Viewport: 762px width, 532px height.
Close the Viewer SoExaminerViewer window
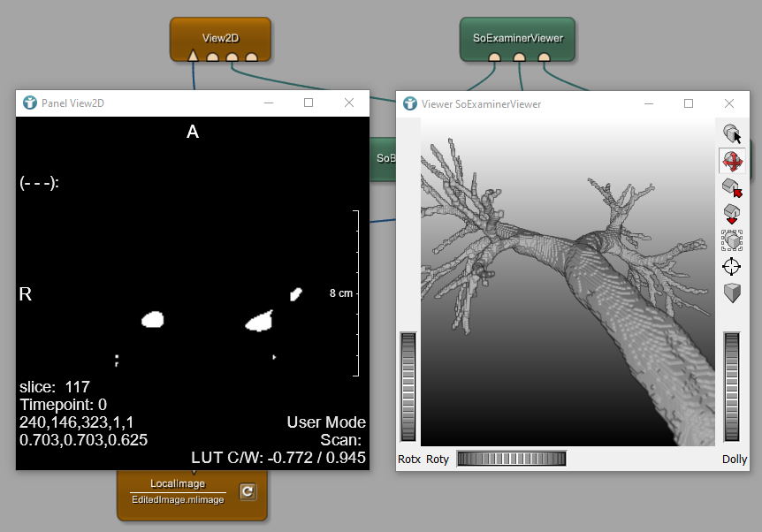[x=729, y=103]
